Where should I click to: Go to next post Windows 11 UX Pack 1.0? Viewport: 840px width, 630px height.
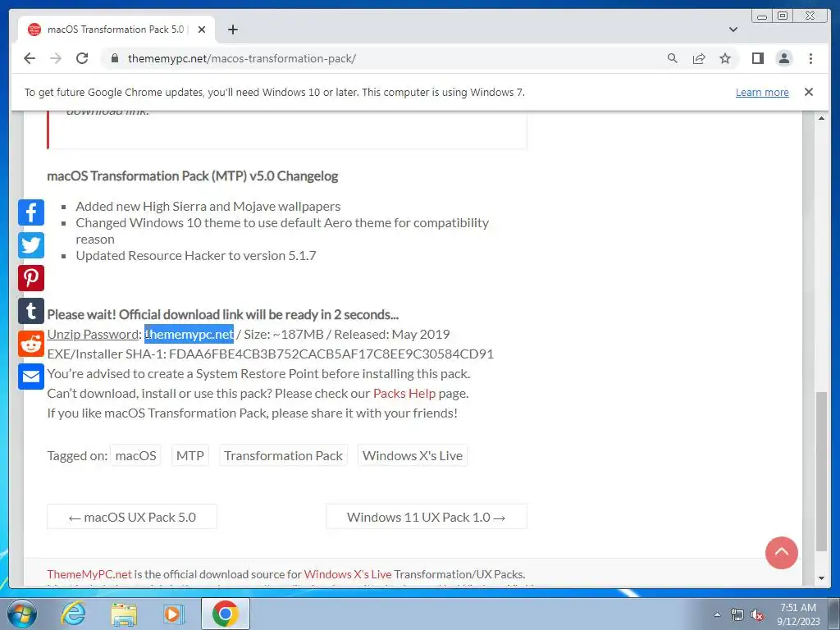click(426, 517)
